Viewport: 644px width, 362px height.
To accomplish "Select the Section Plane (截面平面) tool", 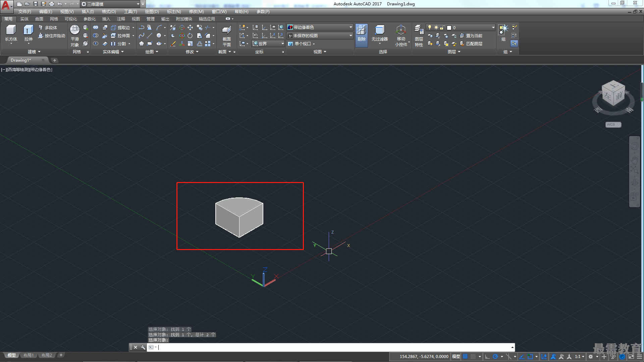I will [x=227, y=36].
